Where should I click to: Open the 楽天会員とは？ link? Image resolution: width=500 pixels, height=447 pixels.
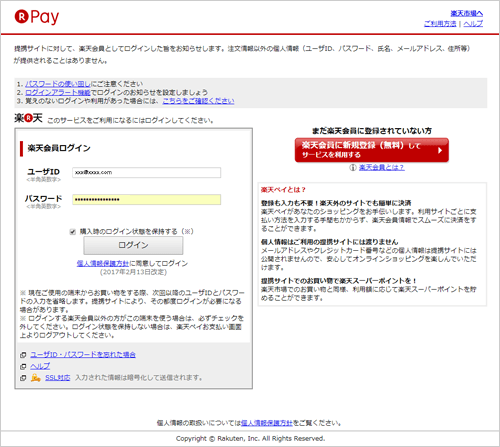coord(382,167)
